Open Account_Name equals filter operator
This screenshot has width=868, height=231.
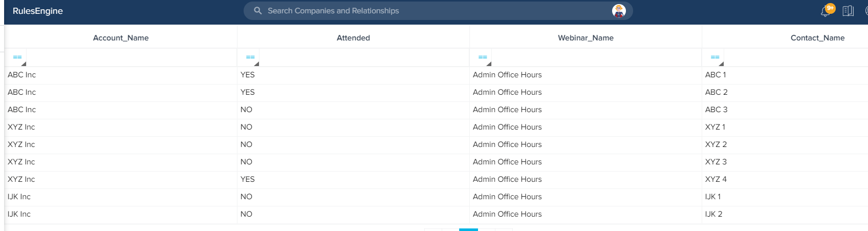(x=17, y=57)
